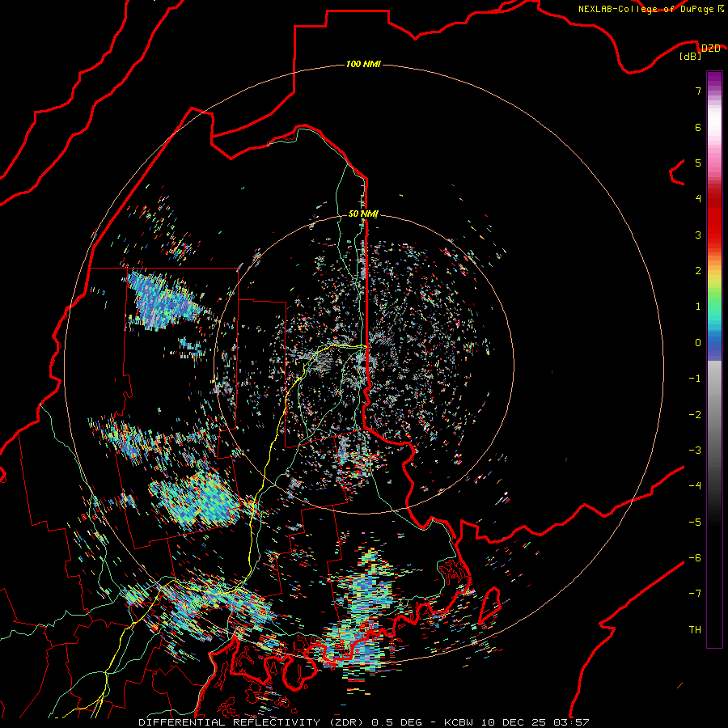Image resolution: width=728 pixels, height=728 pixels.
Task: Click the '-2' value on the color scale
Action: [x=695, y=415]
